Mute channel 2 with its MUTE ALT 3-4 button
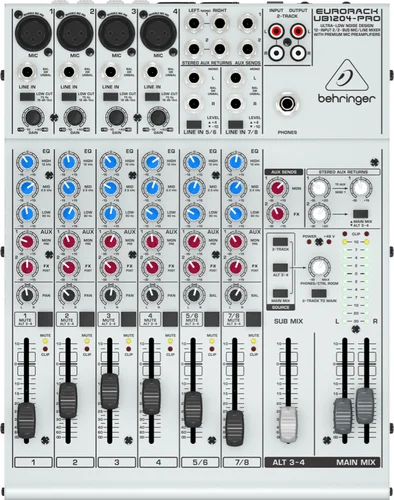The image size is (394, 500). click(87, 319)
